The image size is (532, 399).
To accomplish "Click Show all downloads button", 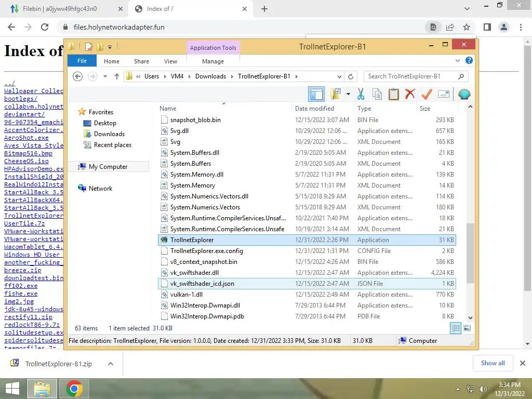I will point(493,363).
